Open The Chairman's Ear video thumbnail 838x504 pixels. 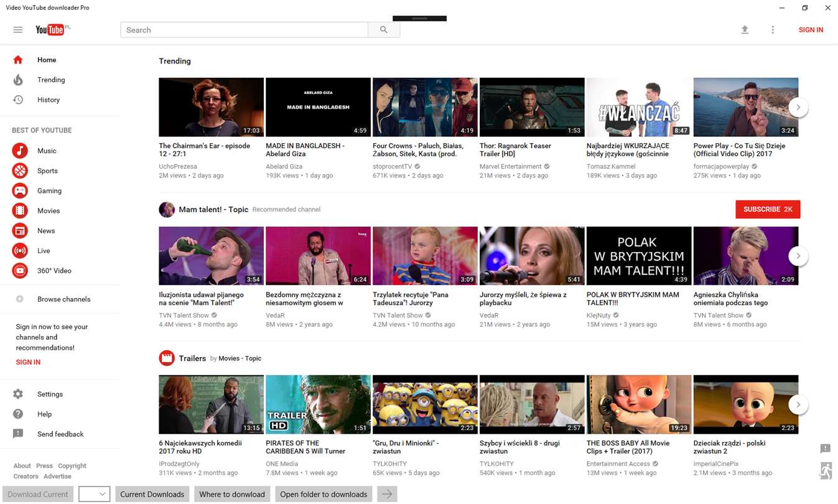point(212,107)
